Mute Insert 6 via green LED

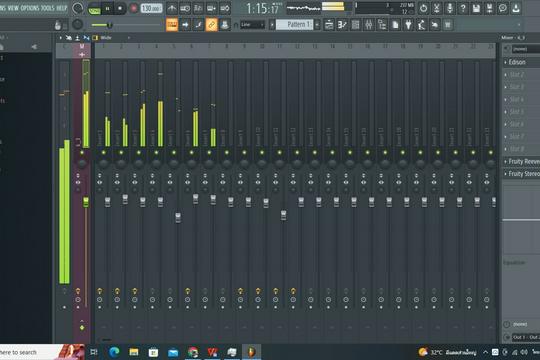pyautogui.click(x=191, y=152)
